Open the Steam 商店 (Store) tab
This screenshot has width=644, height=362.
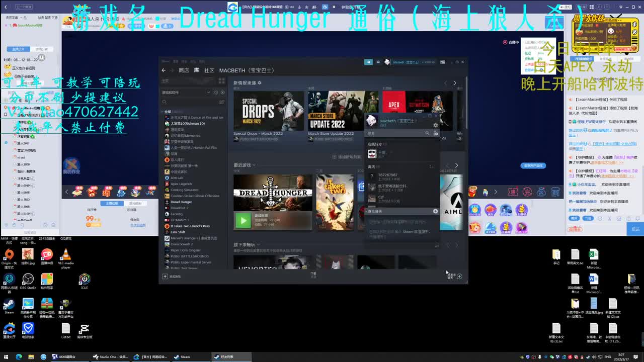(184, 70)
